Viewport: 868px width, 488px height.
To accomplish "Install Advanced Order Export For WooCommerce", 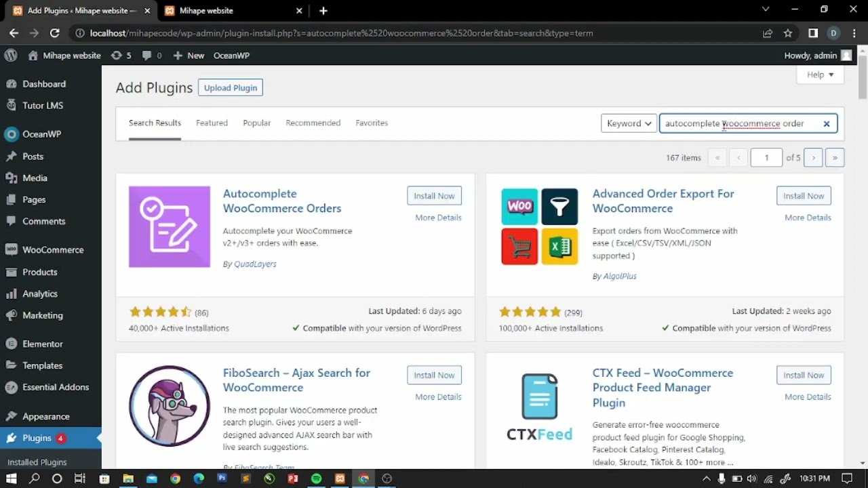I will [x=804, y=196].
